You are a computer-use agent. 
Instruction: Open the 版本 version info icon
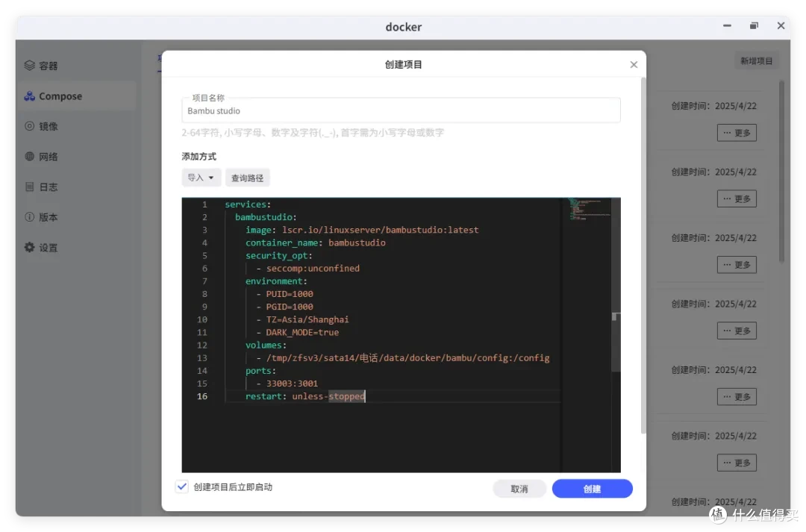click(x=30, y=217)
